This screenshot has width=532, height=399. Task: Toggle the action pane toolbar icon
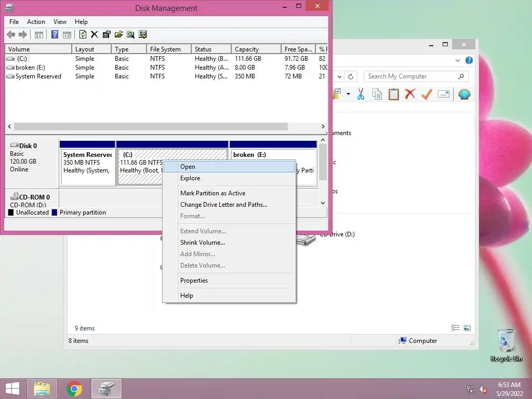coord(67,34)
